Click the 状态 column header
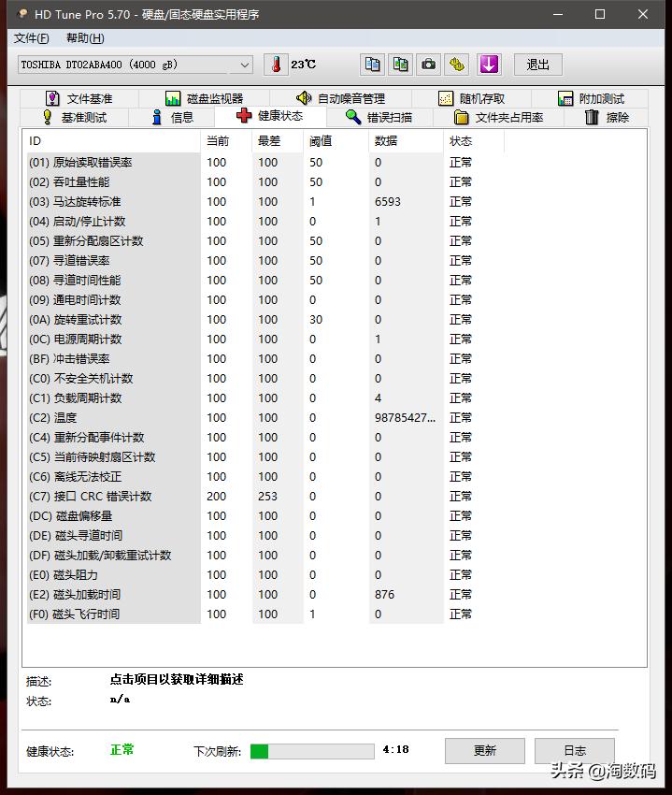This screenshot has height=795, width=672. coord(474,141)
